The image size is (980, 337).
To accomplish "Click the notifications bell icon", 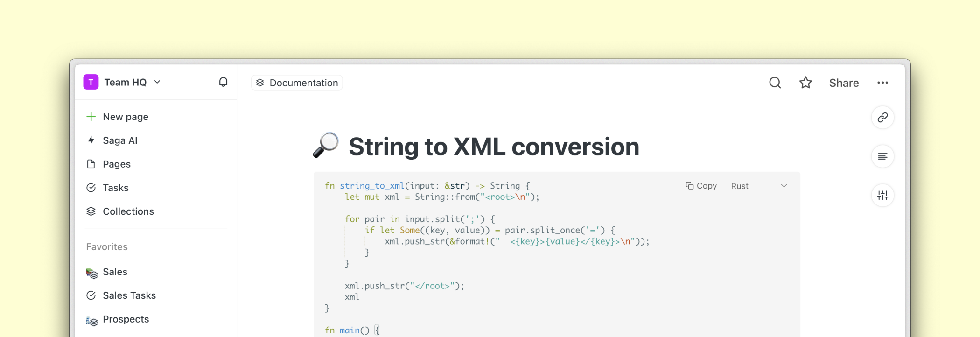I will (223, 82).
